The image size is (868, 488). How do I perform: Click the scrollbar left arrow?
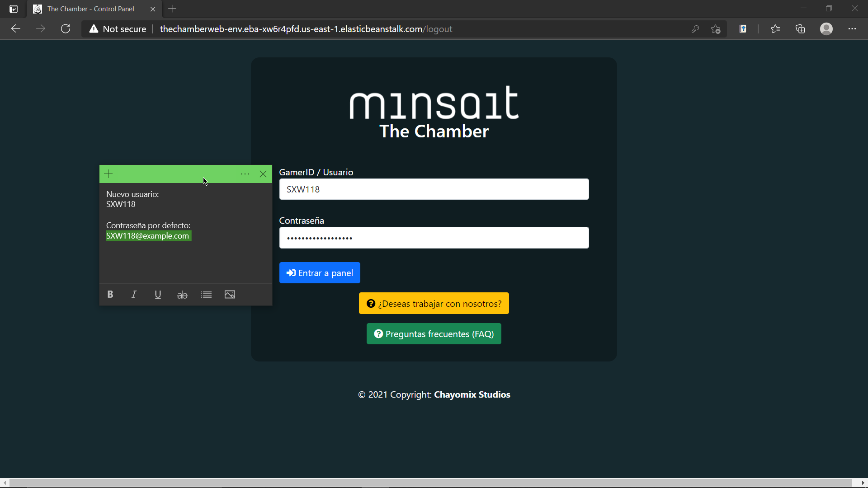[5, 483]
